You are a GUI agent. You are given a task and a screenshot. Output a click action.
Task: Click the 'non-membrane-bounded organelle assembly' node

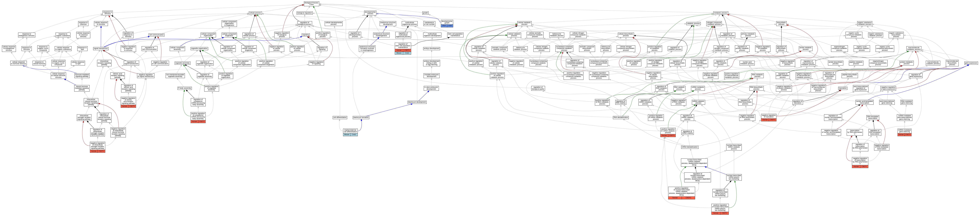tap(175, 75)
